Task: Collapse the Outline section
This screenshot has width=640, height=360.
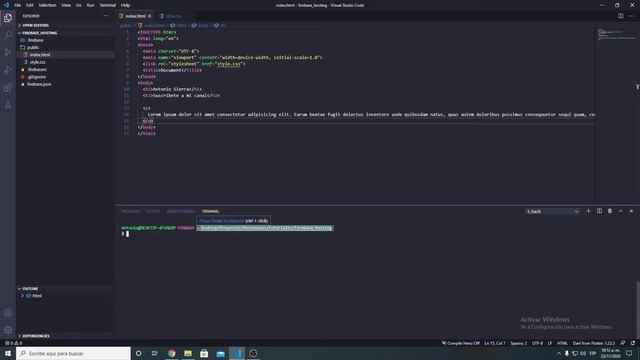Action: (65, 289)
